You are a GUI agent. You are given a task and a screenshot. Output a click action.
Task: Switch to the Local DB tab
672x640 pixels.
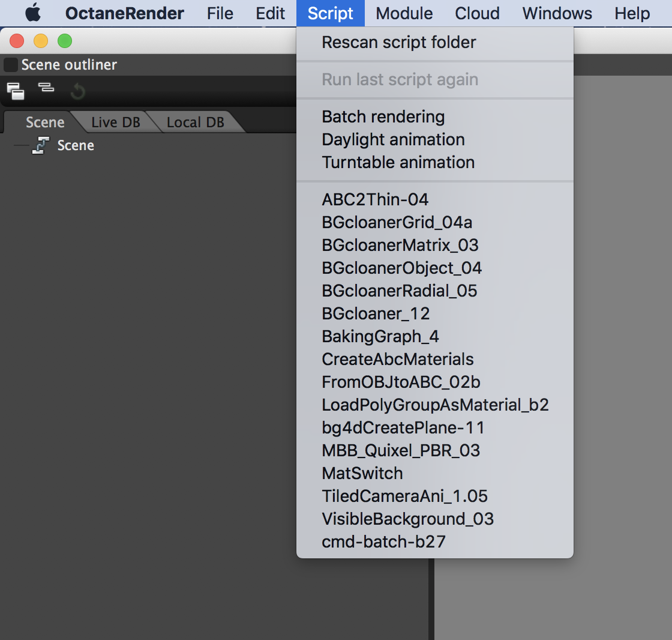tap(196, 122)
